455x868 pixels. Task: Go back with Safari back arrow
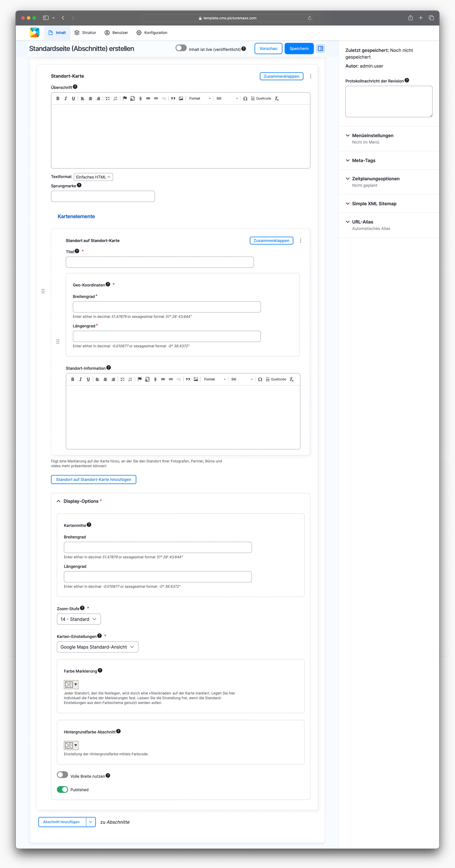[x=63, y=18]
